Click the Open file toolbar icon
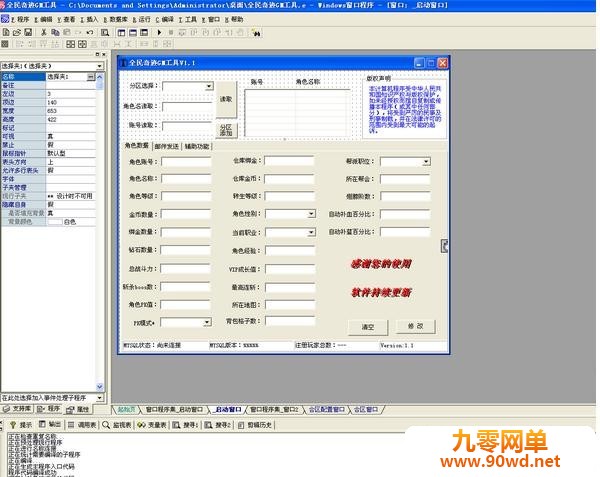 pyautogui.click(x=16, y=33)
